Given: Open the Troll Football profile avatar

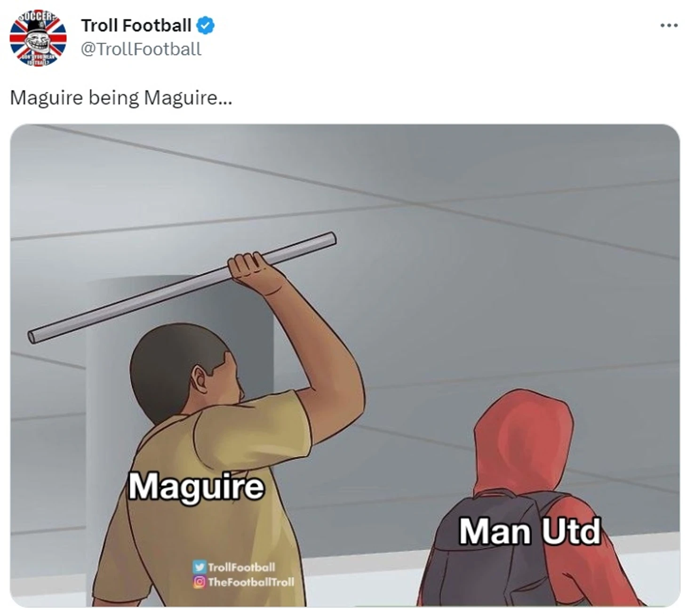Looking at the screenshot, I should pos(38,38).
